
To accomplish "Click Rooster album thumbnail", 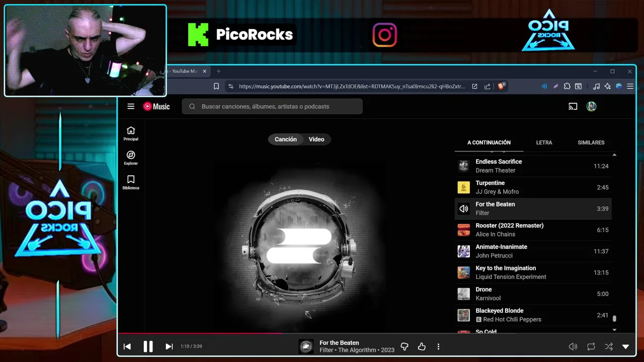I will coord(463,230).
